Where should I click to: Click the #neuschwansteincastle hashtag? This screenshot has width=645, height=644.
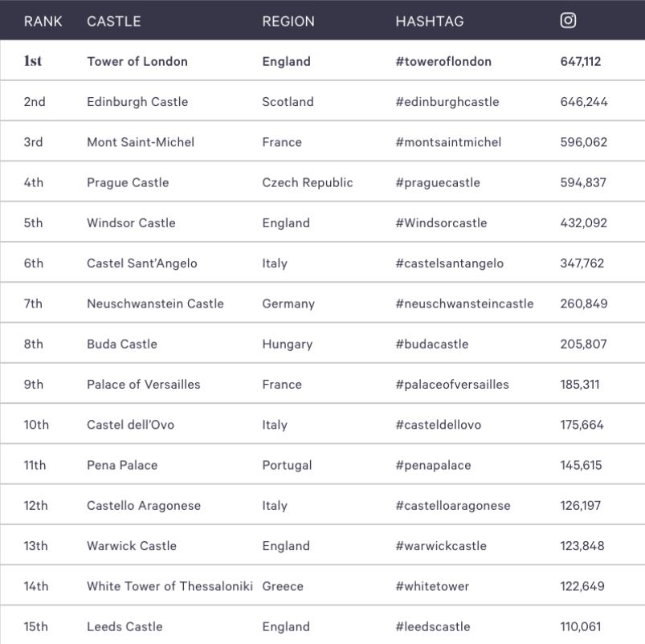(x=464, y=304)
